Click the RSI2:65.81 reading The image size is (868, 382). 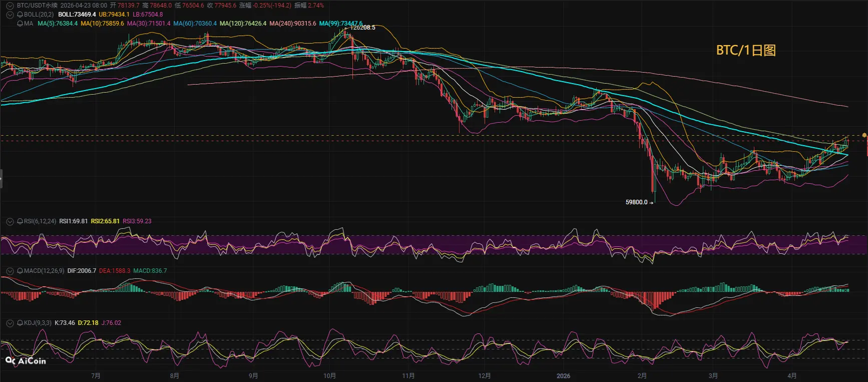105,221
